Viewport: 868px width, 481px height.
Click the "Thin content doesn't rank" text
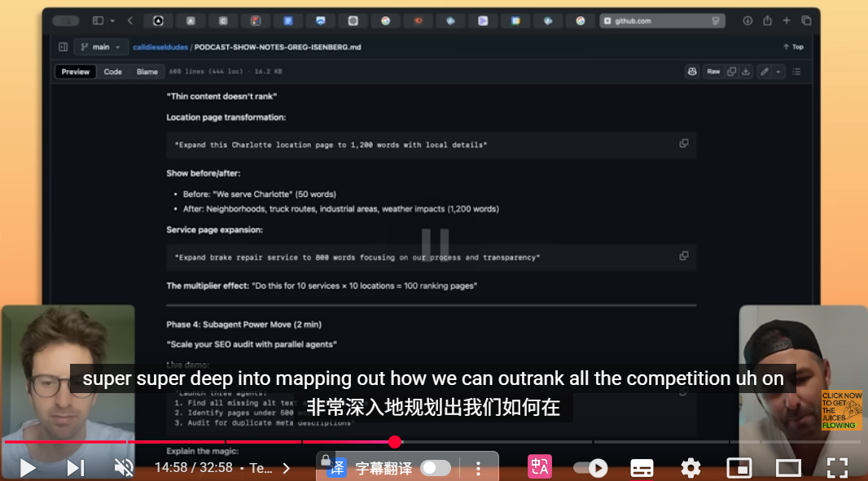221,96
